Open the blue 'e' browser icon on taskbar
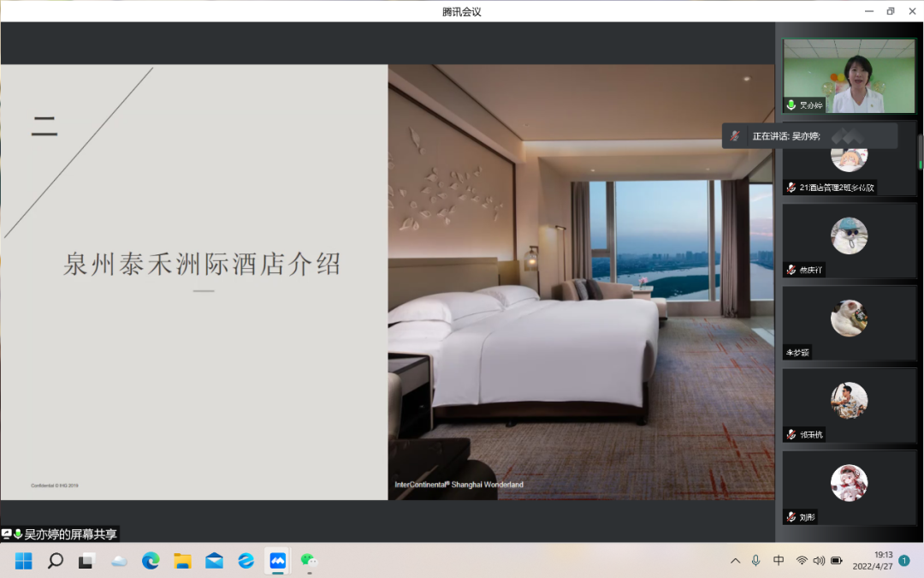The image size is (924, 578). (246, 560)
